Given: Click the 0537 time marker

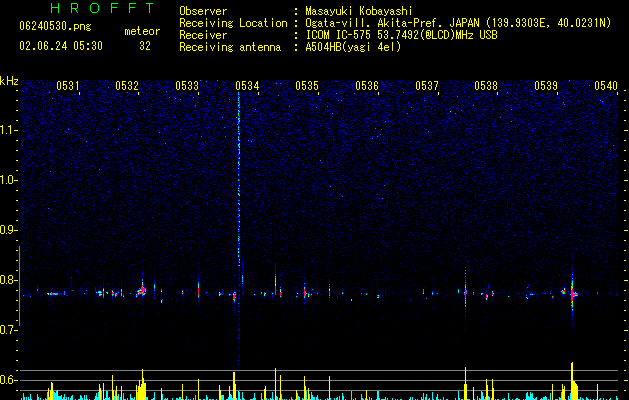Looking at the screenshot, I should tap(427, 86).
